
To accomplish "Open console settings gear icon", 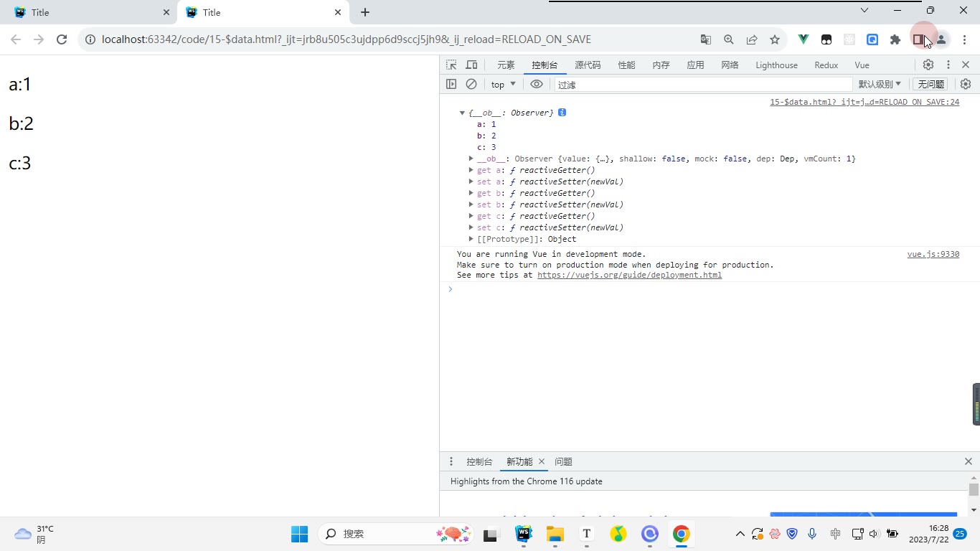I will point(966,84).
